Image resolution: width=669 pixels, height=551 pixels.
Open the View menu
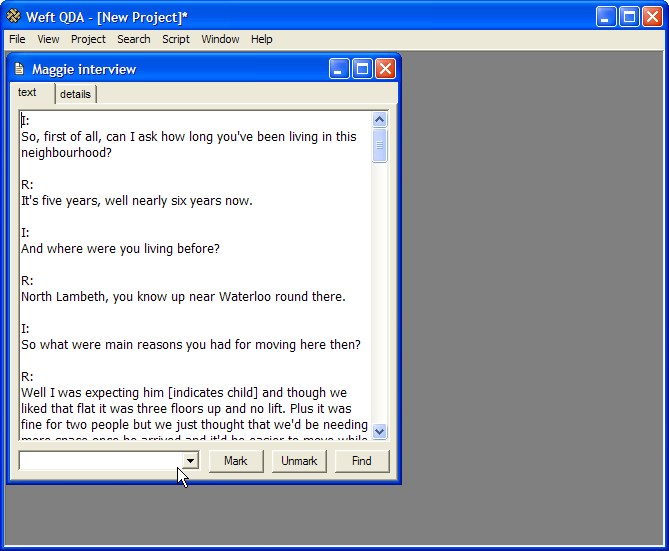[48, 39]
